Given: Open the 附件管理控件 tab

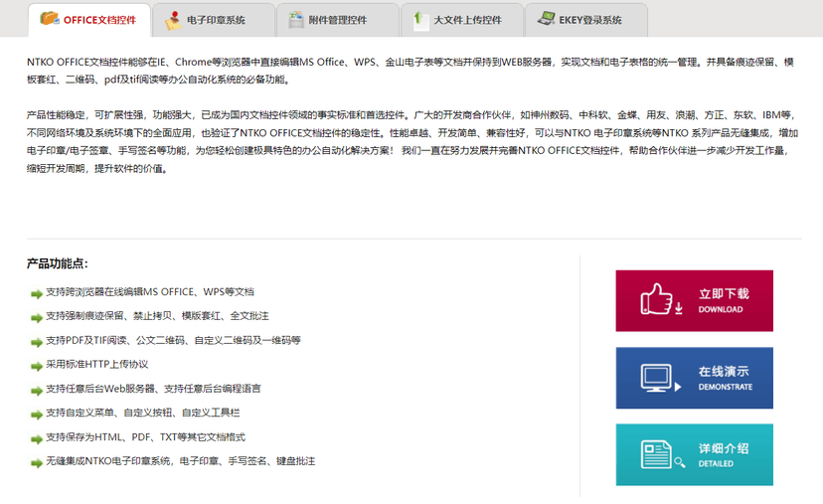Looking at the screenshot, I should pyautogui.click(x=339, y=20).
